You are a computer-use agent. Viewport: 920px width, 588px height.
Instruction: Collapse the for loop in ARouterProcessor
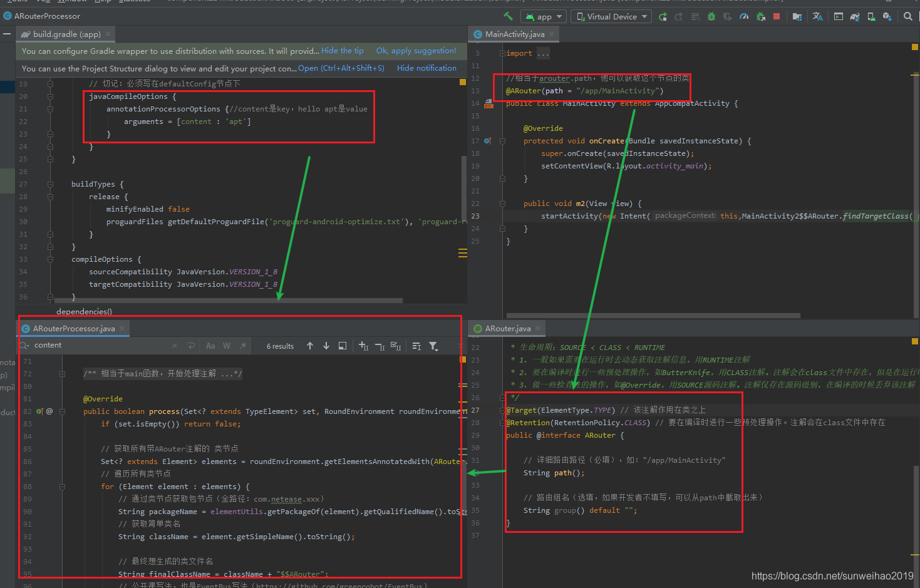(62, 487)
